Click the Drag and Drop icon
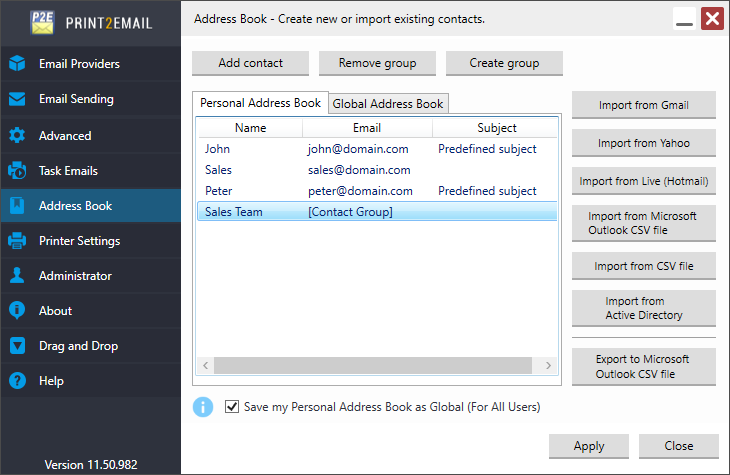 point(17,346)
